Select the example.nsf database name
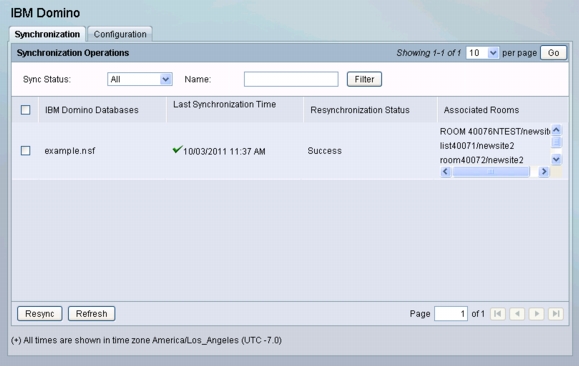The width and height of the screenshot is (579, 367). [x=70, y=151]
